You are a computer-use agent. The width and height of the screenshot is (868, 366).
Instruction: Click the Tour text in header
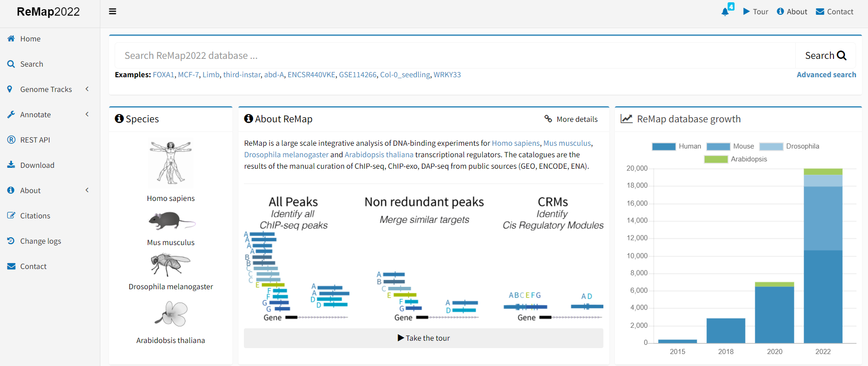click(760, 12)
